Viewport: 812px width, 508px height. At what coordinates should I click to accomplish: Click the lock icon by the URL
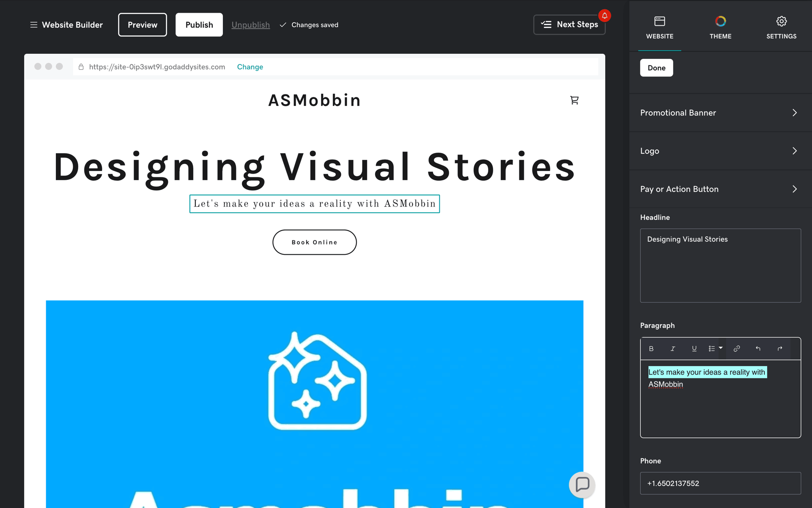81,67
